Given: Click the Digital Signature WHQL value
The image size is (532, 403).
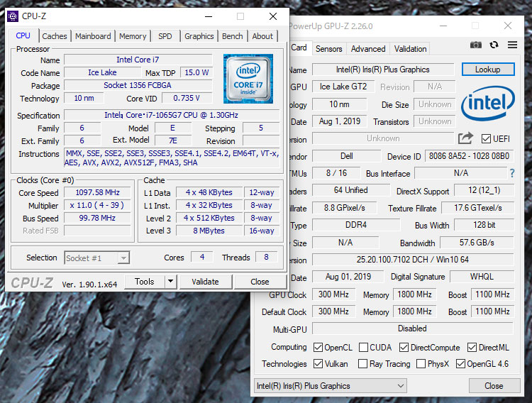Looking at the screenshot, I should (482, 277).
